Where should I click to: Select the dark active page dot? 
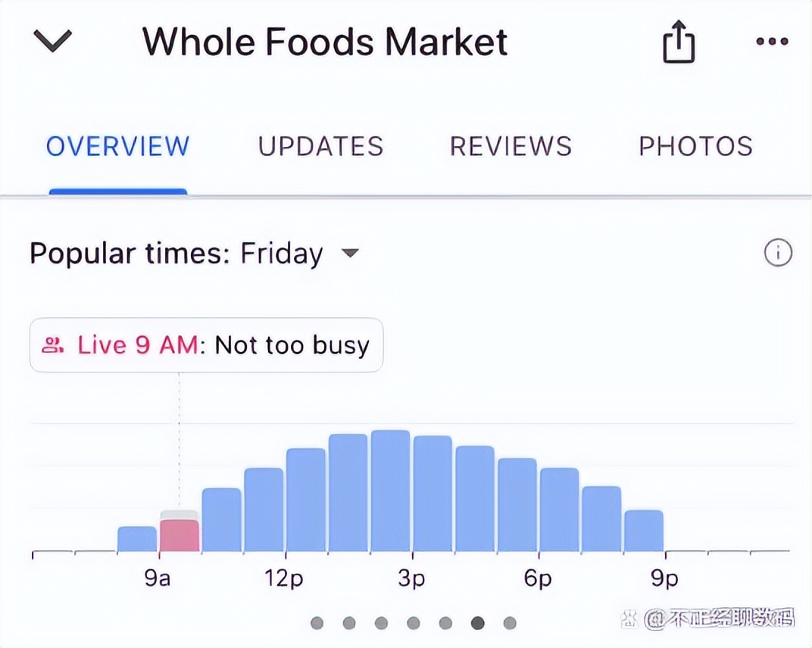click(478, 623)
